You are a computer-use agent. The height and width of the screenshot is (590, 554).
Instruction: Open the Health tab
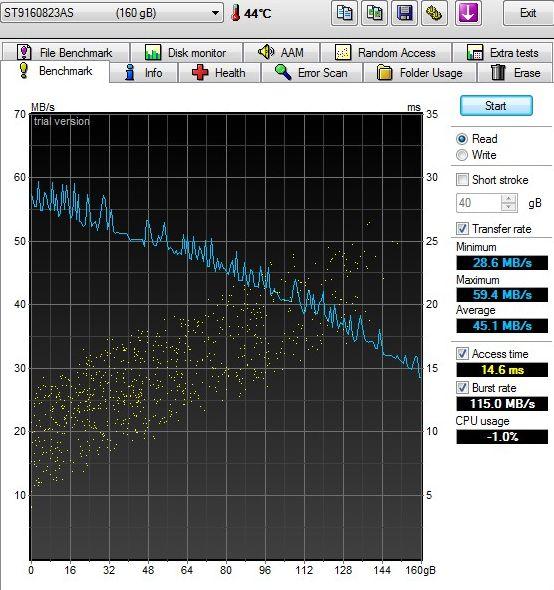[219, 72]
